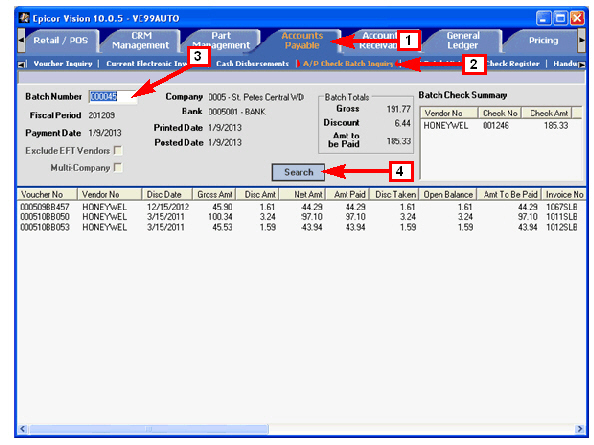This screenshot has width=594, height=445.
Task: Open Cash Disbursements submenu
Action: click(252, 64)
